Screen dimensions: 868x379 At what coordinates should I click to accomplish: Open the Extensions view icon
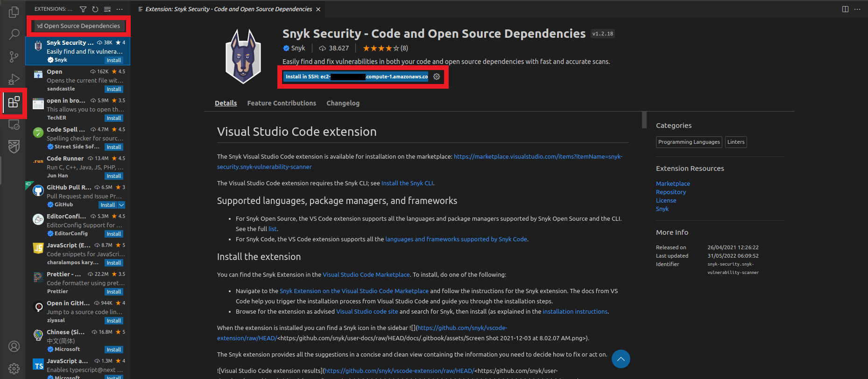[x=14, y=102]
